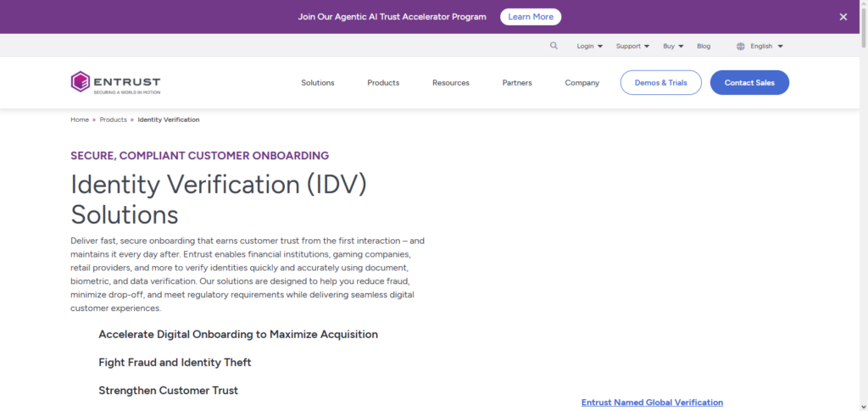Click the vertical page scrollbar

[x=863, y=205]
